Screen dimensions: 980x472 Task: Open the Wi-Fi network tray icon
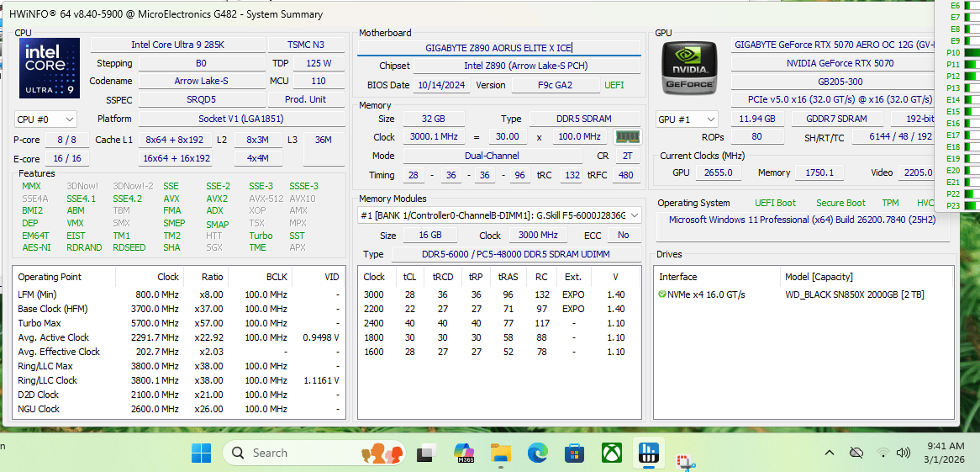(883, 453)
